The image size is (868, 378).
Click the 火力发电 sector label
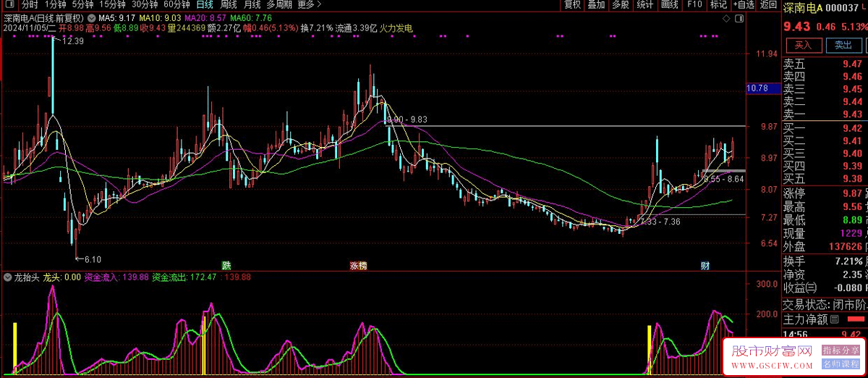point(395,28)
